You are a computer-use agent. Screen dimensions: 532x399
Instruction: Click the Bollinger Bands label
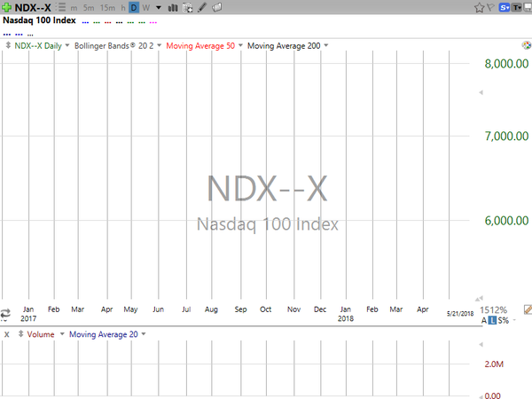click(114, 46)
